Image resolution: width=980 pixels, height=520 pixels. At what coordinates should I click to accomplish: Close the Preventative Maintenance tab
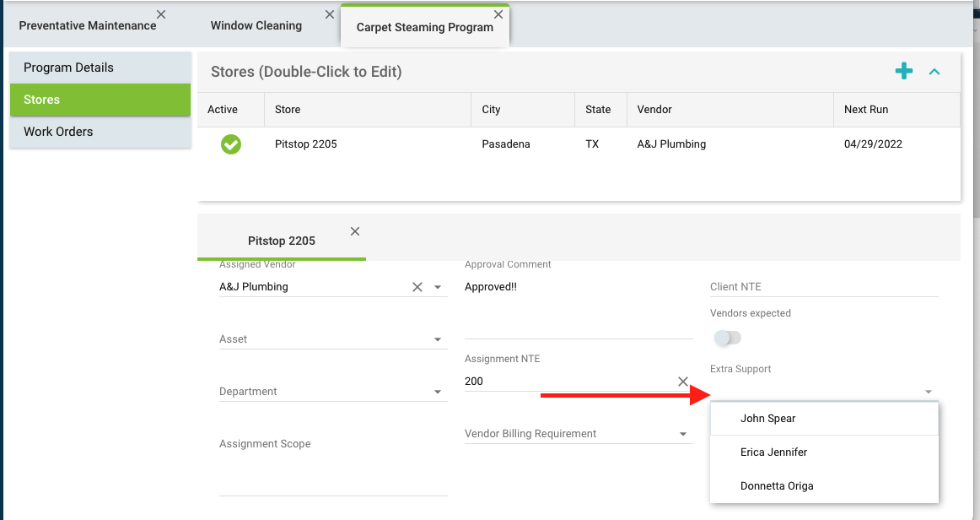click(161, 14)
